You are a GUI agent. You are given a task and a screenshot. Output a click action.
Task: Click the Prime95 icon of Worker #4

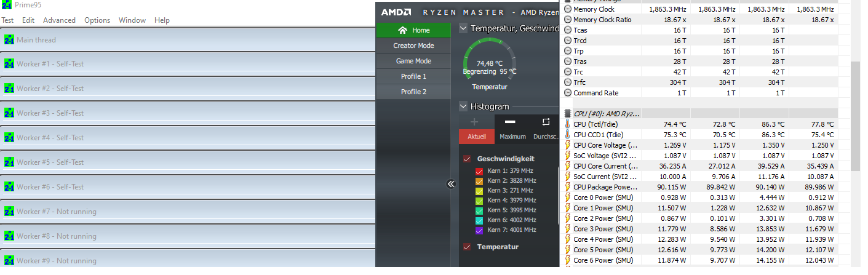[x=9, y=138]
